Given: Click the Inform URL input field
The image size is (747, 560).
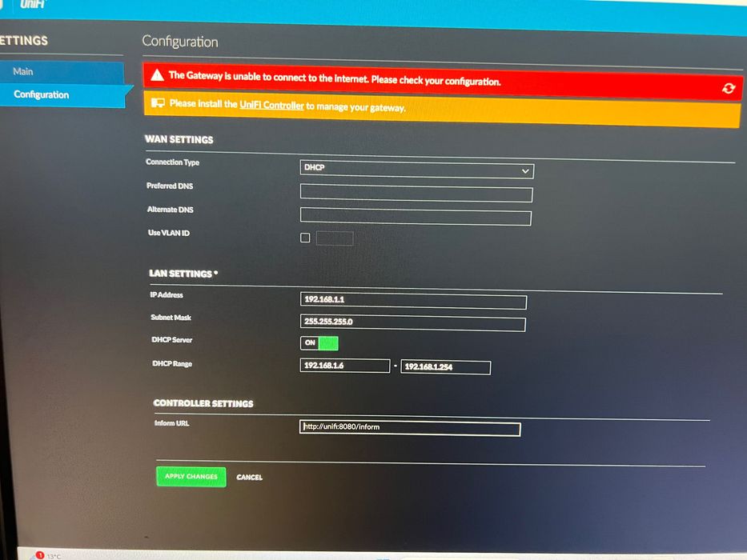Looking at the screenshot, I should click(x=410, y=428).
